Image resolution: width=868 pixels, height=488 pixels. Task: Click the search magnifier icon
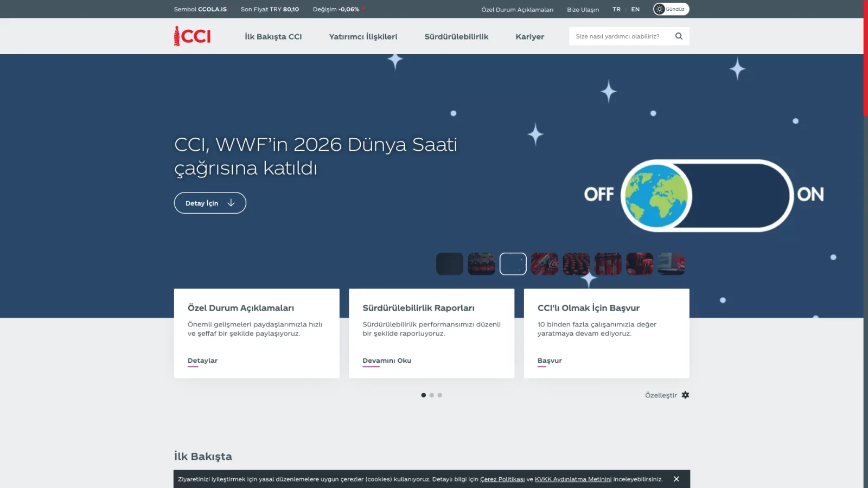click(679, 36)
